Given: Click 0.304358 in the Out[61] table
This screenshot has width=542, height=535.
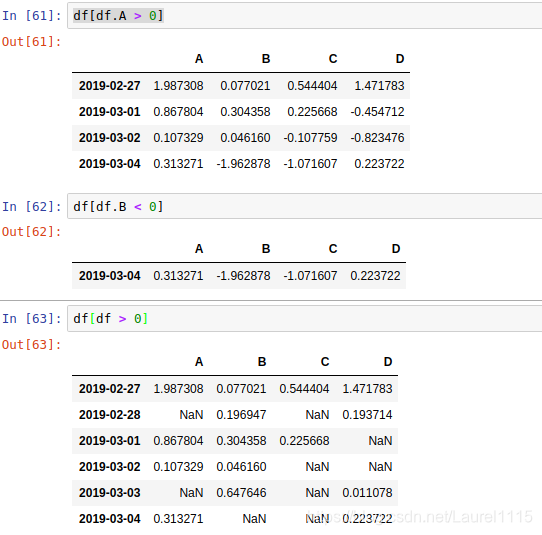Looking at the screenshot, I should [245, 112].
